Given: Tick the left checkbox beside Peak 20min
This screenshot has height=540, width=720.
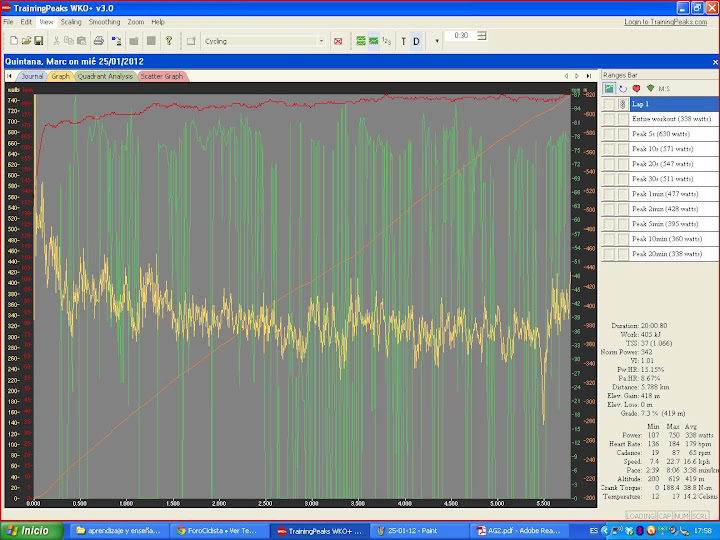Looking at the screenshot, I should point(609,254).
